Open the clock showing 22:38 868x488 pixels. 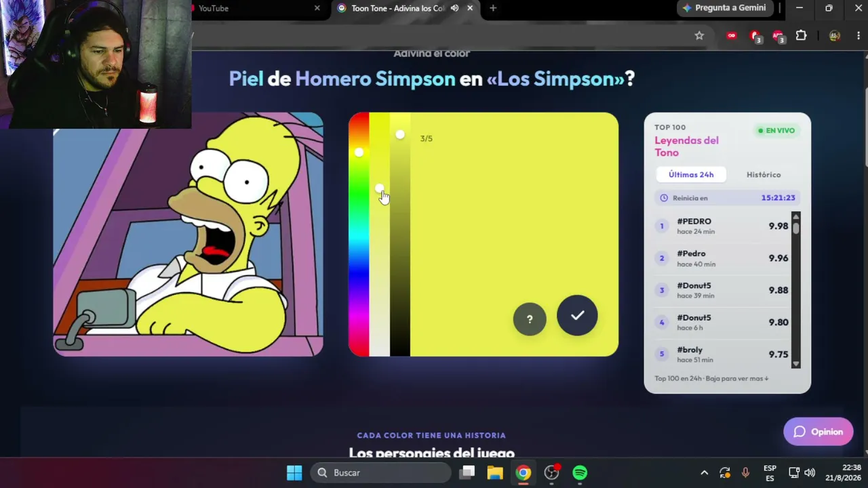pyautogui.click(x=843, y=472)
